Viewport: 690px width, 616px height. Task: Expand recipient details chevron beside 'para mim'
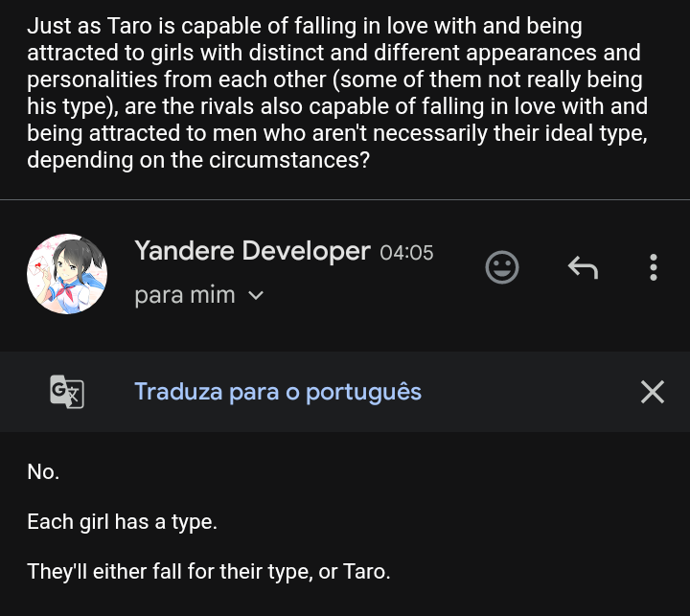point(256,296)
